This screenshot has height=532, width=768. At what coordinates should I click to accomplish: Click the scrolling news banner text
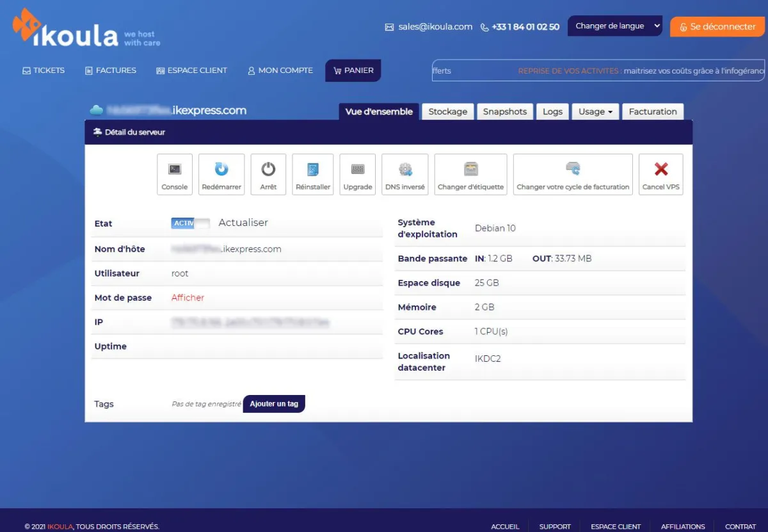click(x=598, y=70)
